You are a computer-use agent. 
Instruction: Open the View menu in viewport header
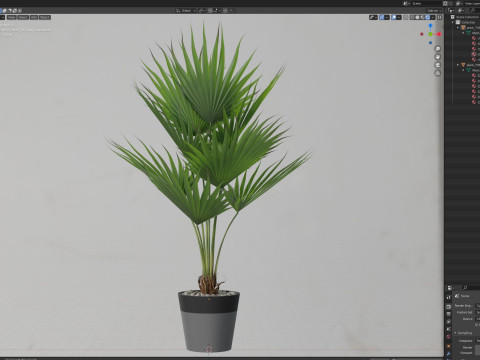tap(11, 17)
